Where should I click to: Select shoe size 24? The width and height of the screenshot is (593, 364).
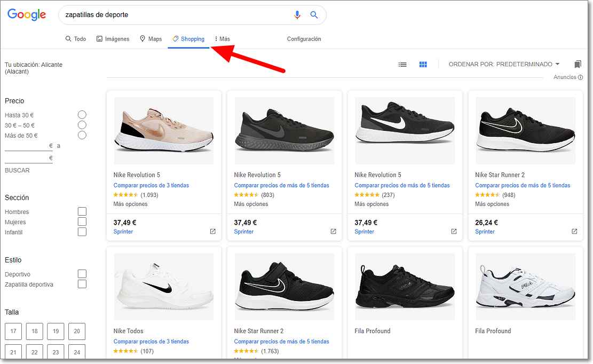click(x=77, y=352)
